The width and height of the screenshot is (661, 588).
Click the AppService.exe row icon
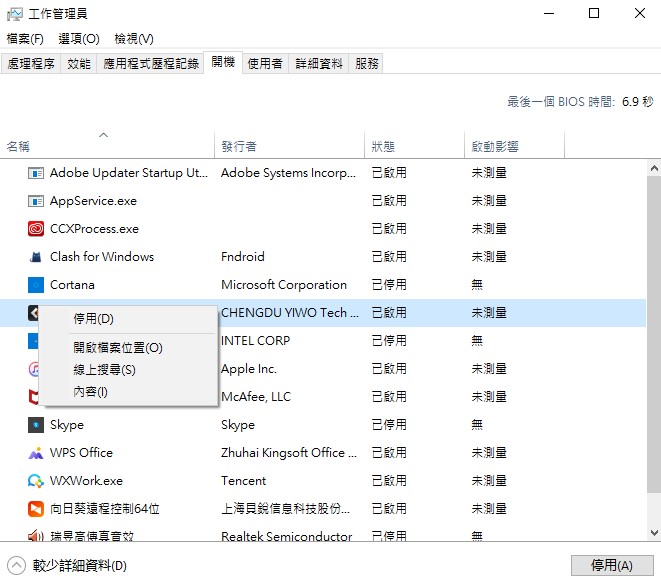click(x=36, y=201)
